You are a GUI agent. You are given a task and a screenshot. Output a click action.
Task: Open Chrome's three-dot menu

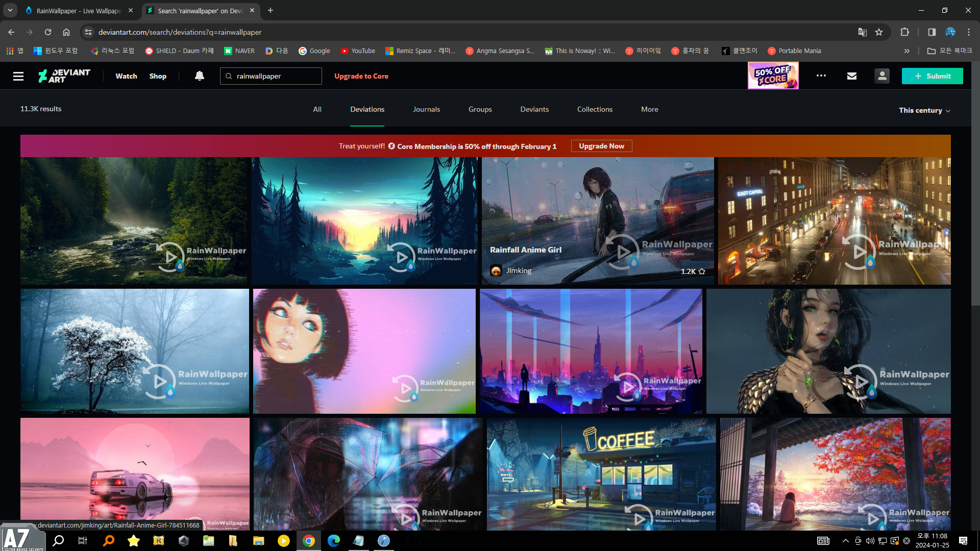[x=969, y=32]
